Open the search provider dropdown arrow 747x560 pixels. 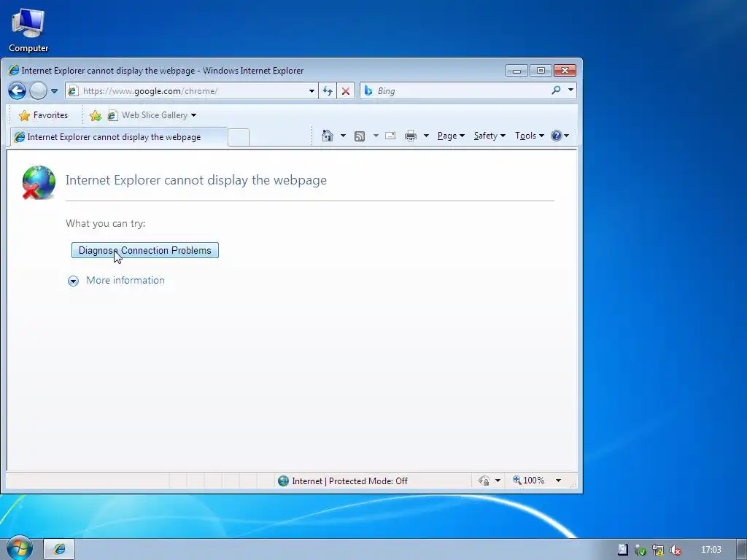tap(570, 90)
